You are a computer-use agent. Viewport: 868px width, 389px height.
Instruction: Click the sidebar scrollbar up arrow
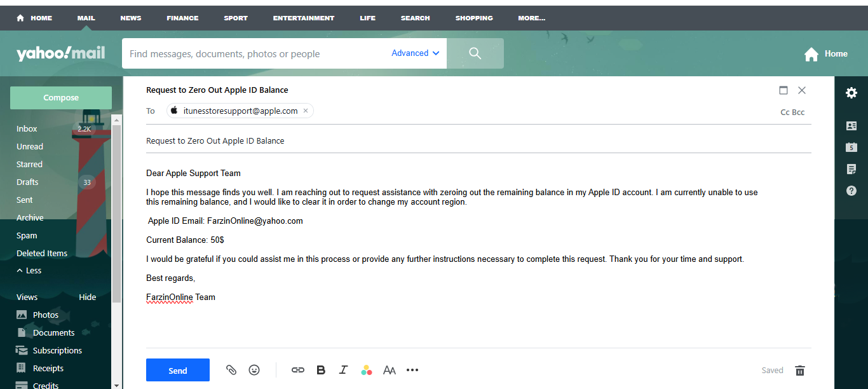(116, 119)
